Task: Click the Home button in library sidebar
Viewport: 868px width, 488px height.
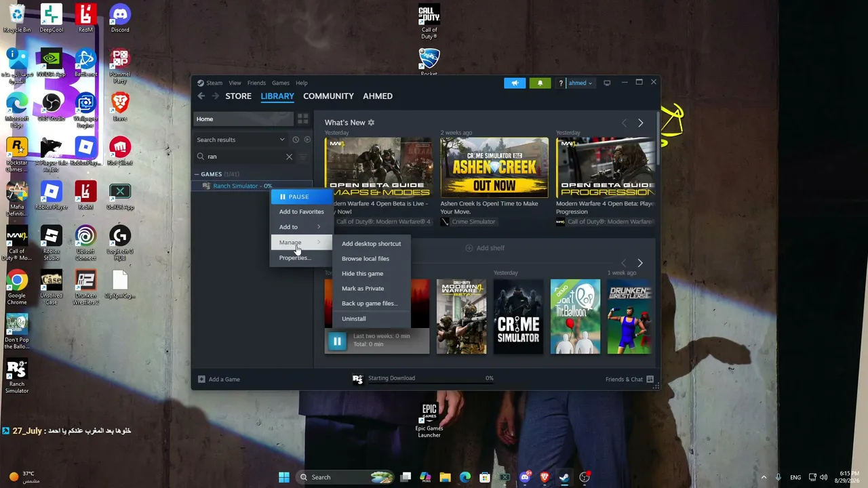Action: tap(243, 119)
